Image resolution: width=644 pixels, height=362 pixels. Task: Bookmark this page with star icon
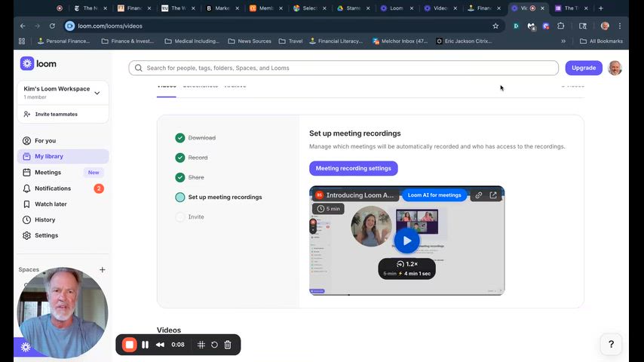495,26
